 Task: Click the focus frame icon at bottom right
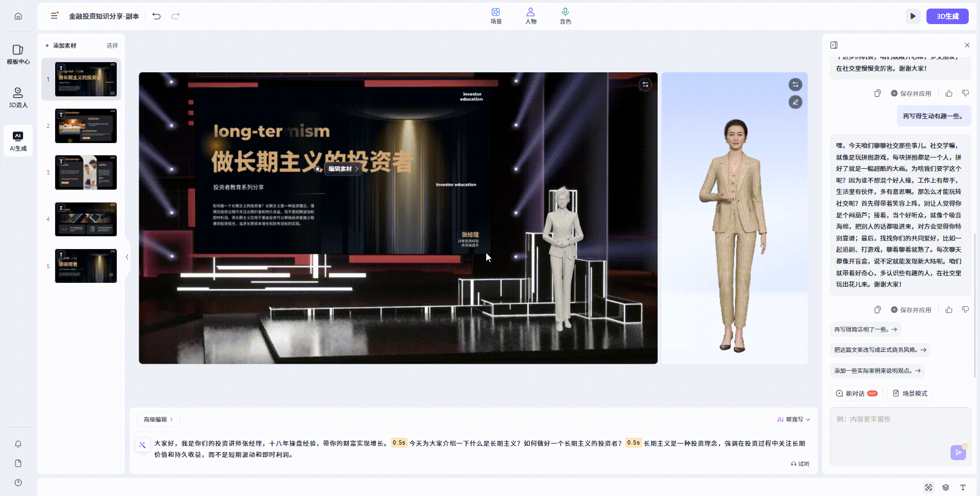(929, 487)
